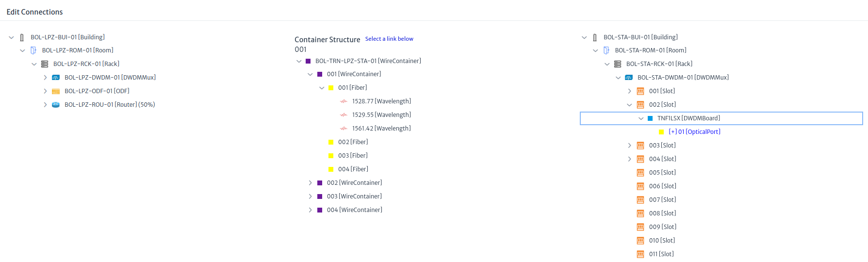Select the 1561.42 [Wavelength] entry

point(381,129)
